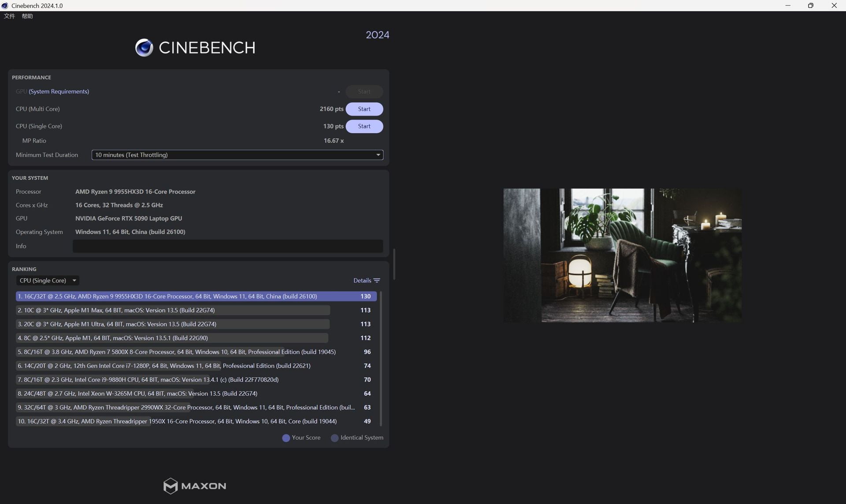
Task: Click the 130 pts single core score
Action: pos(333,126)
